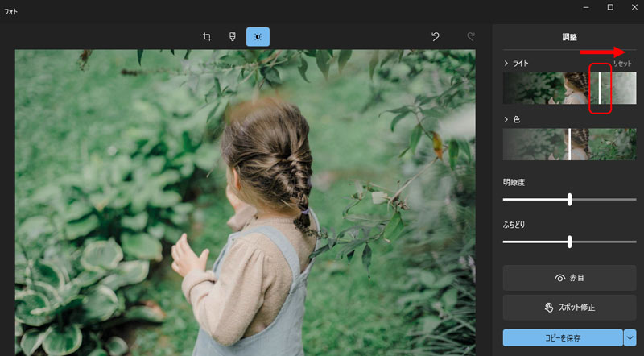Open the dropdown next to コピーを保存
This screenshot has width=644, height=356.
coord(630,337)
